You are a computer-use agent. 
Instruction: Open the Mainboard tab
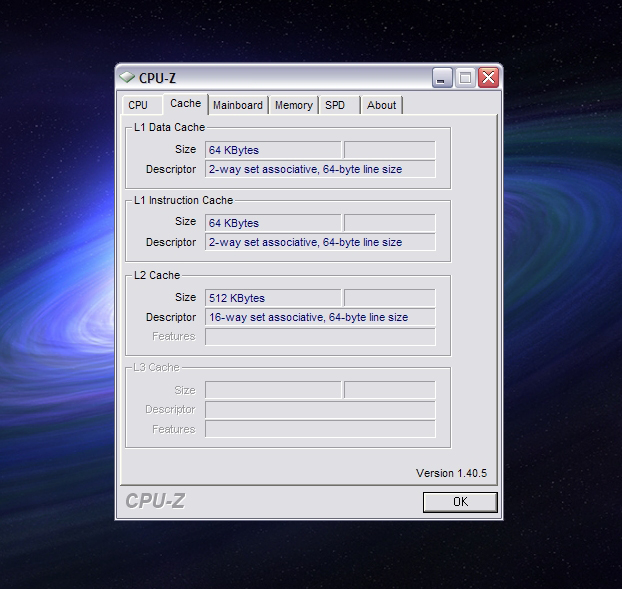click(238, 105)
